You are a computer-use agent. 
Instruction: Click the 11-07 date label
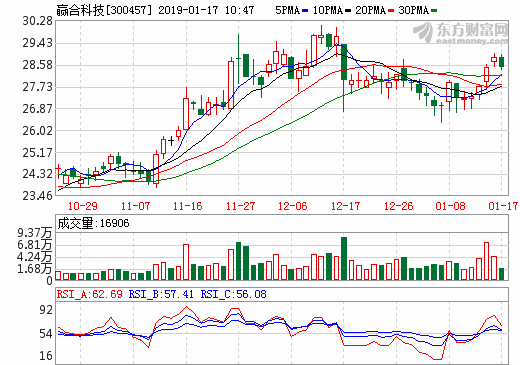click(x=135, y=206)
